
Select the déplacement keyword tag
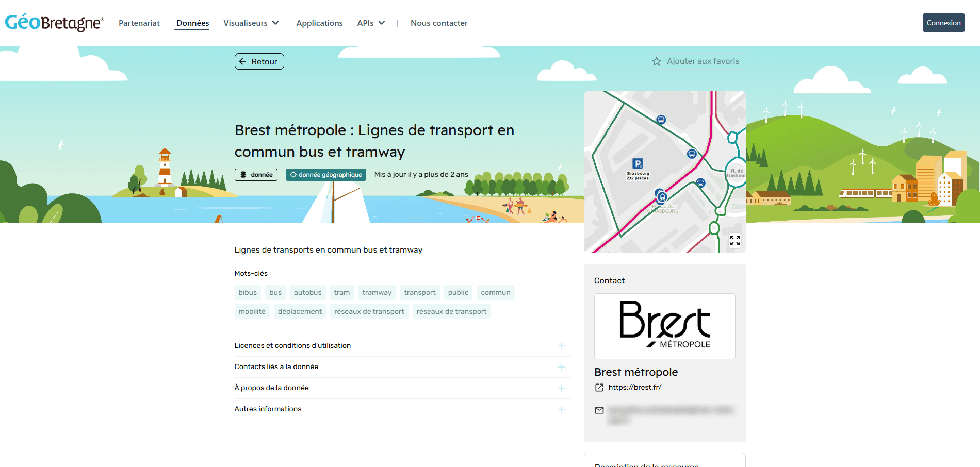(300, 311)
